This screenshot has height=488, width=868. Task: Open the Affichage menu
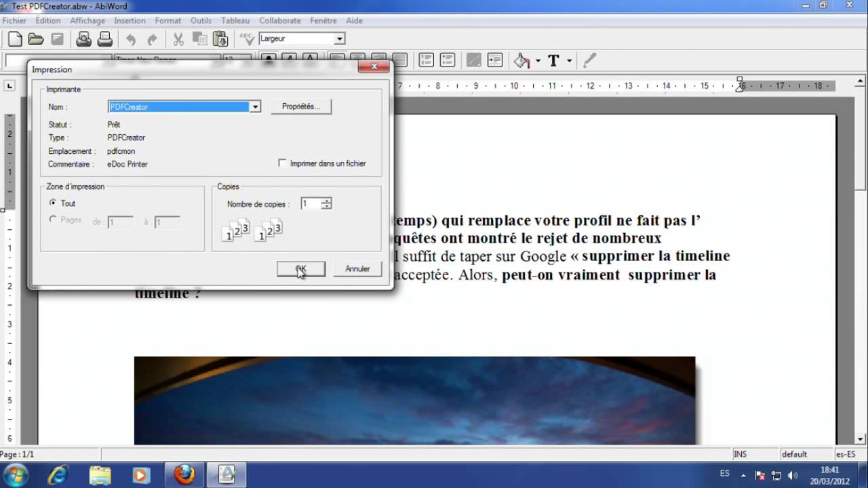(x=87, y=20)
